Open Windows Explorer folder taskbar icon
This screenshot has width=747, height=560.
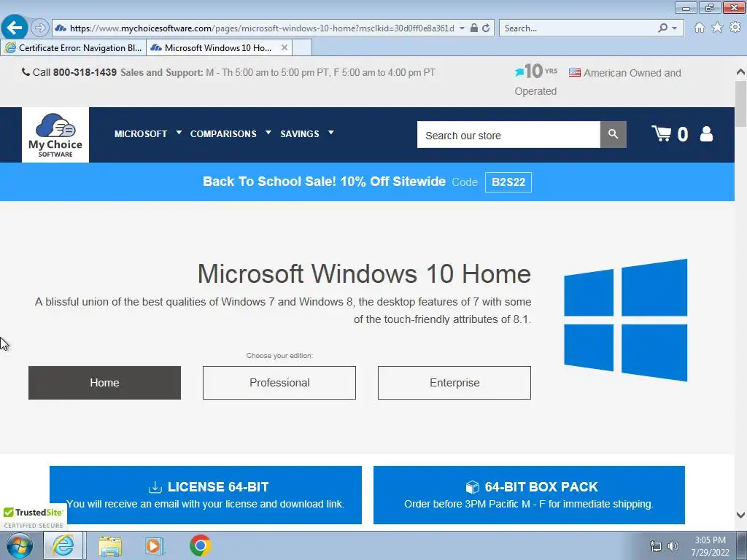[x=110, y=546]
